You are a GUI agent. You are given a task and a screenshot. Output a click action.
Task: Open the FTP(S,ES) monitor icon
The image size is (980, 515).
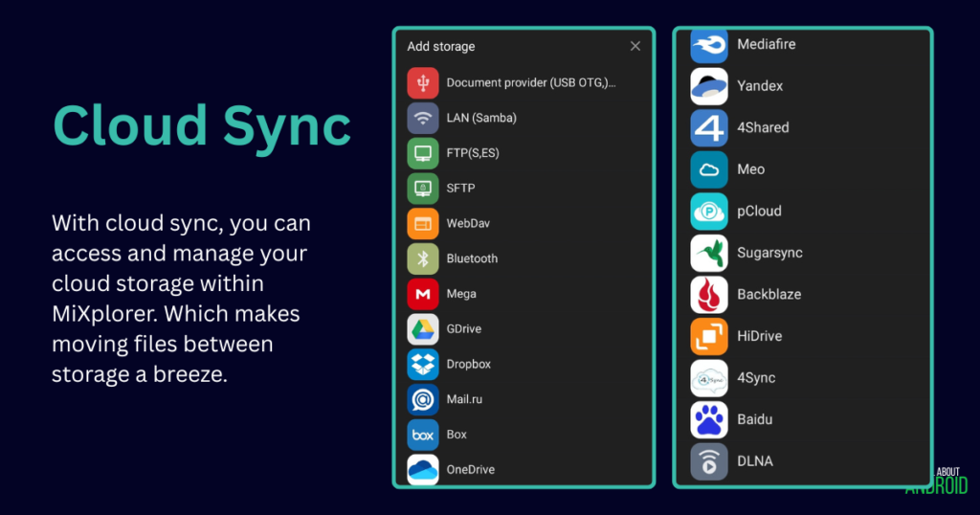423,153
